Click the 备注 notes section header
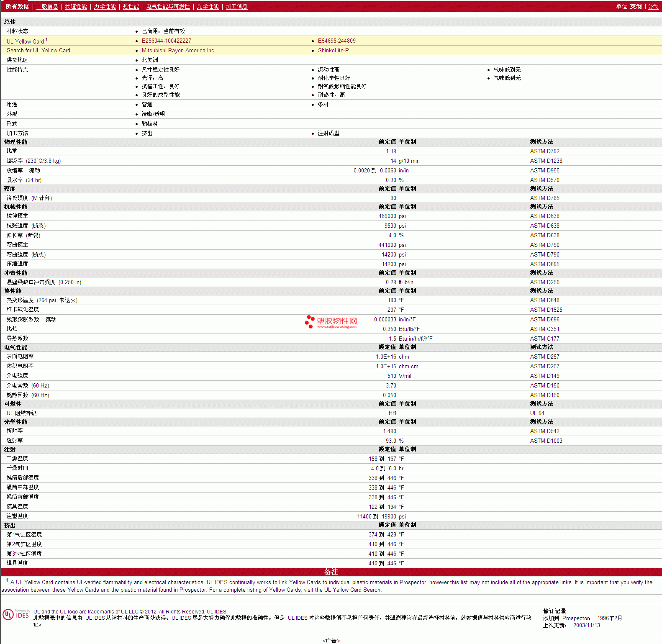662x644 pixels. 331,572
